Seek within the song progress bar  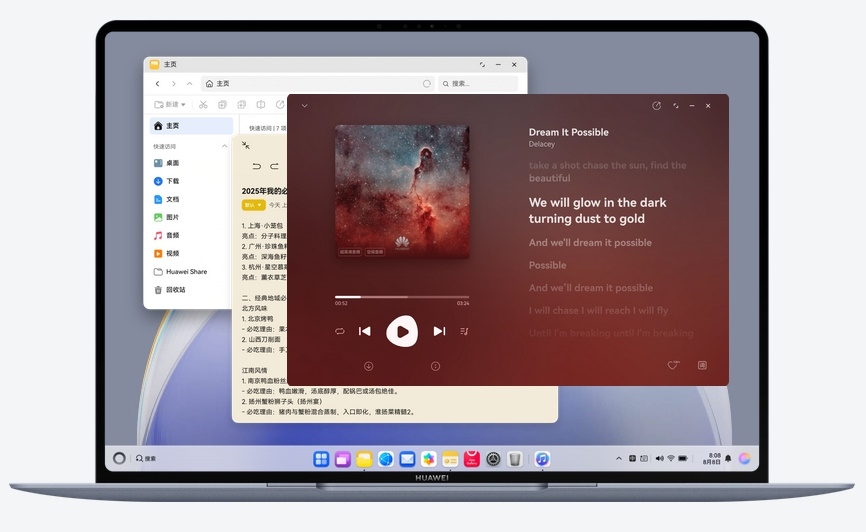click(x=402, y=297)
